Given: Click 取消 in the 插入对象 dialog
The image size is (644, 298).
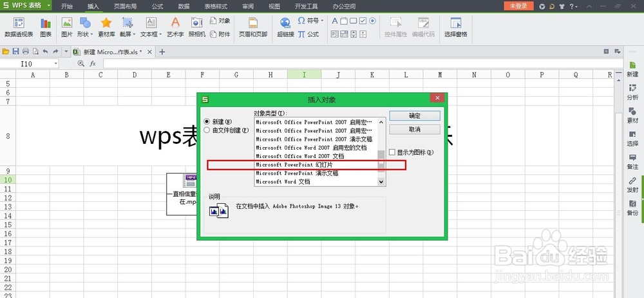Looking at the screenshot, I should pyautogui.click(x=415, y=129).
